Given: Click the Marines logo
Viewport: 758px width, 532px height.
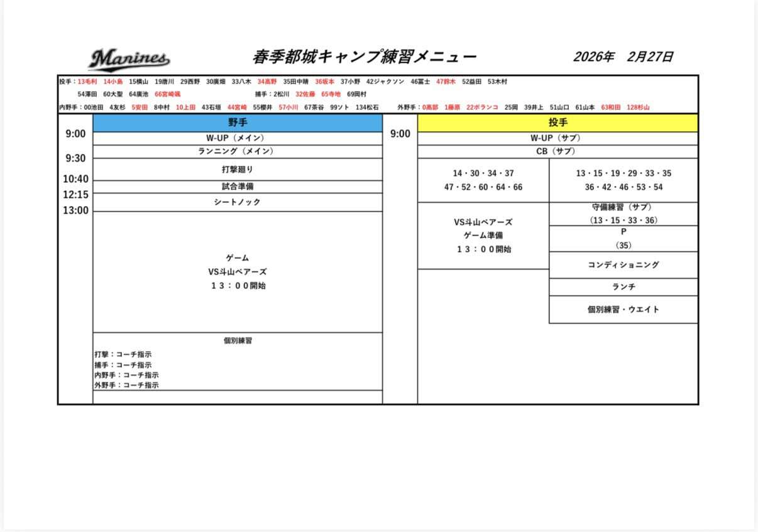Looking at the screenshot, I should (x=129, y=60).
